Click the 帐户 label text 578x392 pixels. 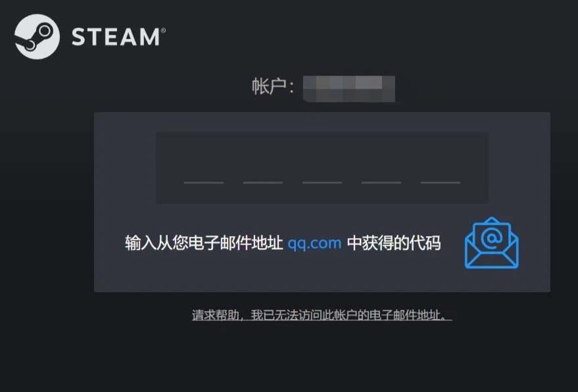269,86
